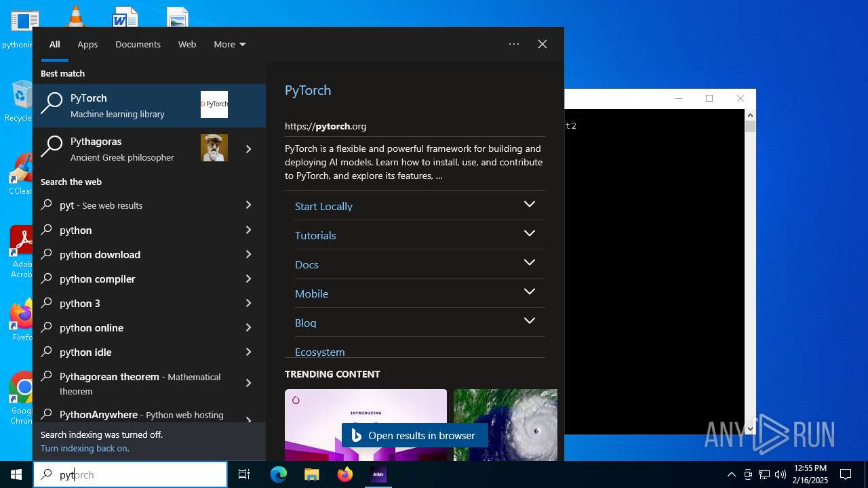Expand the Docs section

click(x=530, y=263)
